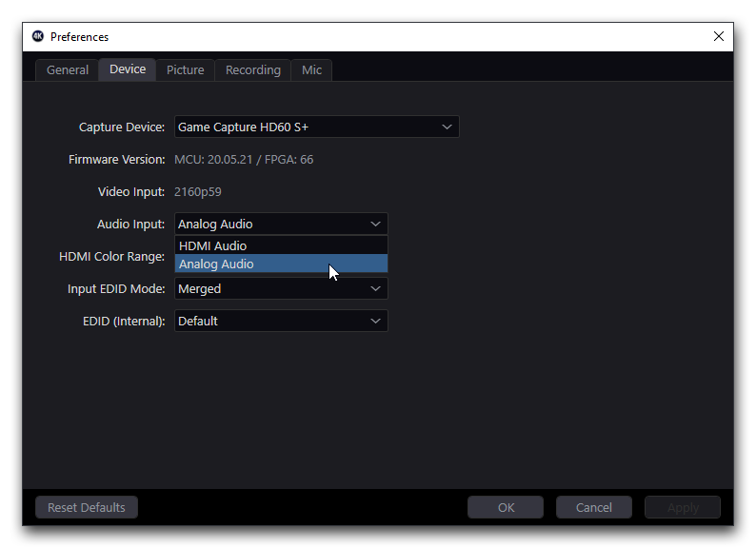
Task: Choose HDMI Audio from the list
Action: coord(281,245)
